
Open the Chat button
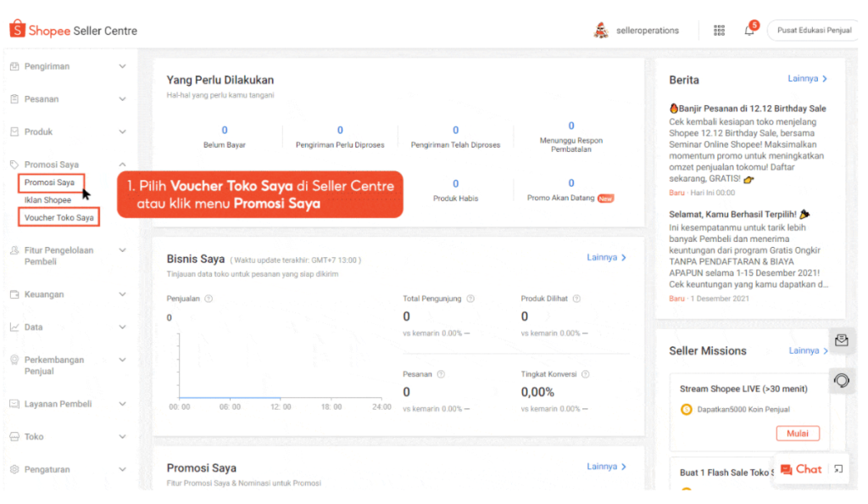(x=800, y=470)
